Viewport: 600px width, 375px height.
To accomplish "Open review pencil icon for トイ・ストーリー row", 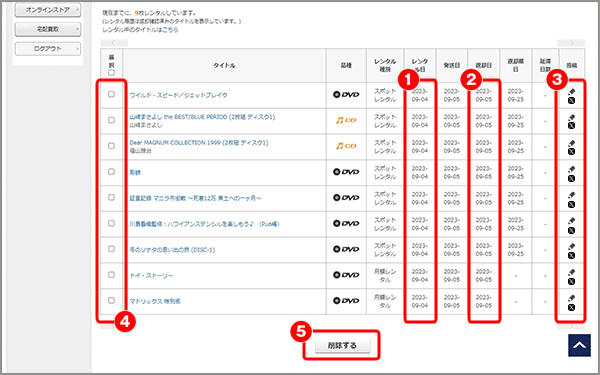I will point(571,272).
